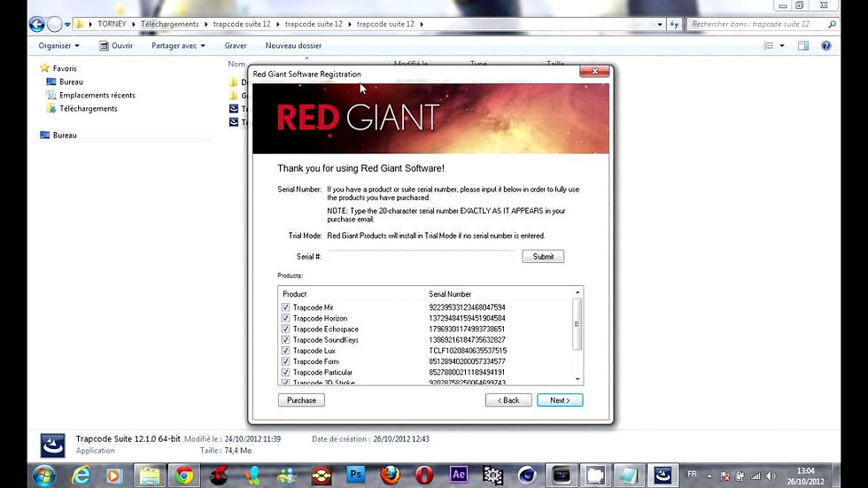Launch Windows Media Player from taskbar

(114, 476)
